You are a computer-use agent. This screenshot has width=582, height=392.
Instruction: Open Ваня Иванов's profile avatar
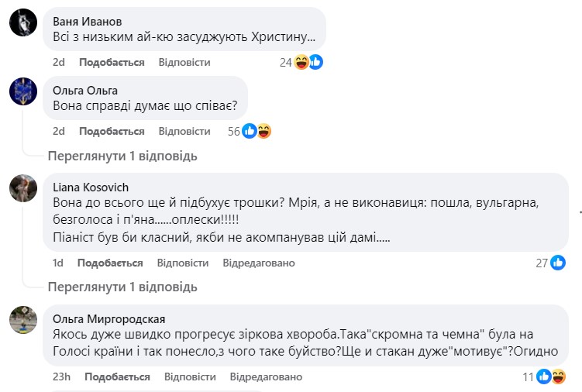click(23, 22)
